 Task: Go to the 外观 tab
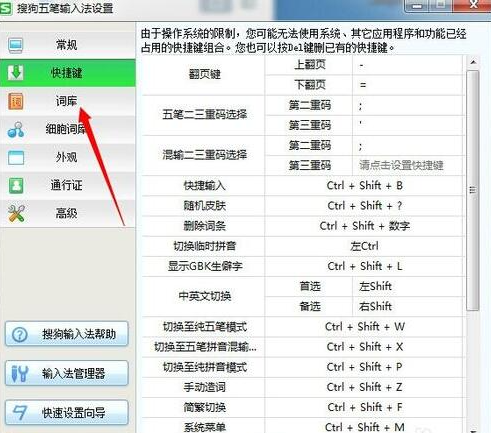[x=68, y=157]
